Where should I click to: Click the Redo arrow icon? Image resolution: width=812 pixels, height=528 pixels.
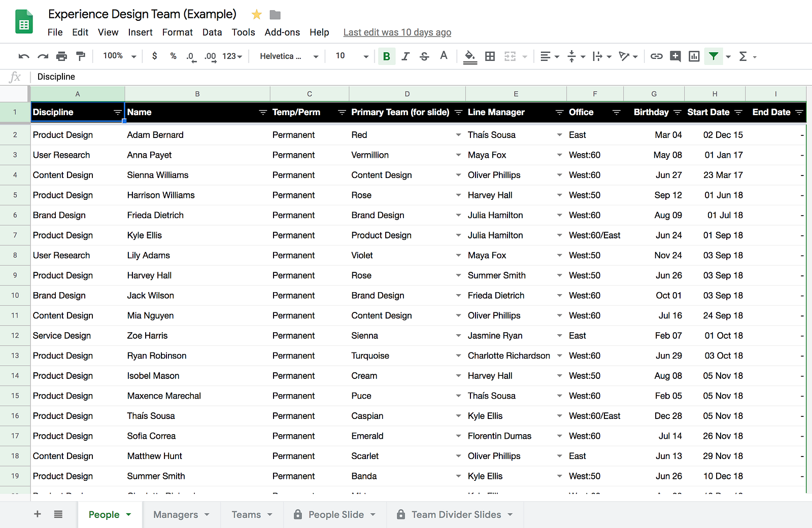[43, 56]
